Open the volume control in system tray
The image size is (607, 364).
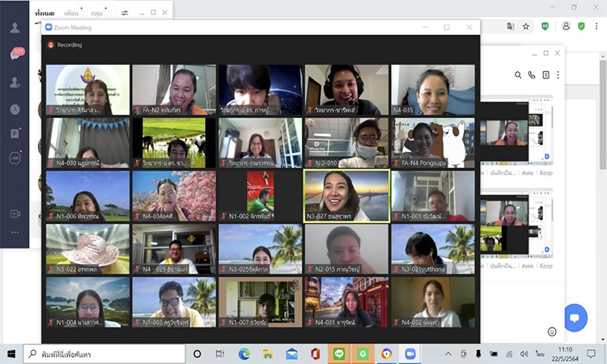click(x=524, y=354)
